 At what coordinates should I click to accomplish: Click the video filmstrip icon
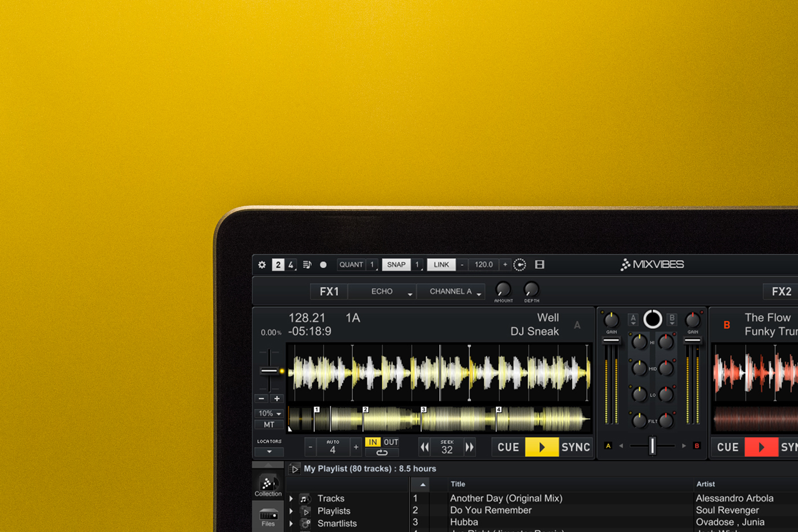pyautogui.click(x=539, y=265)
